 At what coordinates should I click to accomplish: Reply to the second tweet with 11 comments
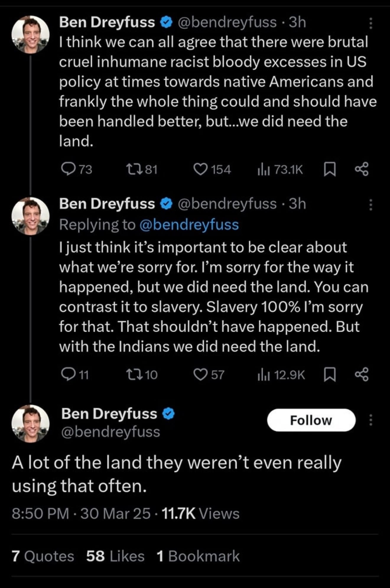[68, 375]
